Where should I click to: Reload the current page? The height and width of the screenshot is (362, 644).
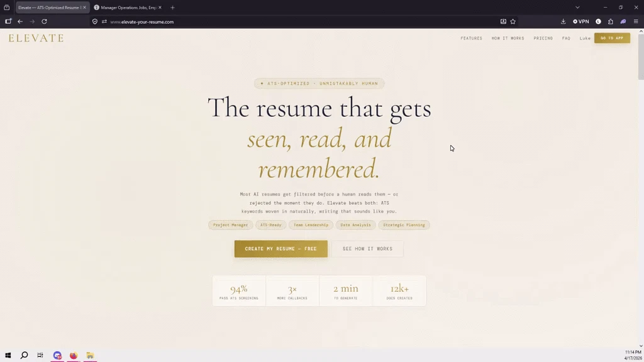45,21
